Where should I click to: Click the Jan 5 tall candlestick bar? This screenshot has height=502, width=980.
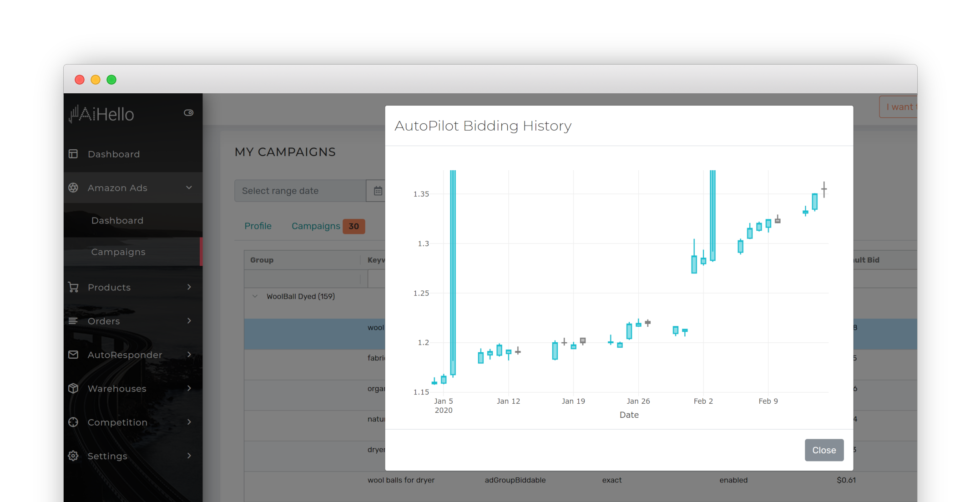(x=453, y=273)
